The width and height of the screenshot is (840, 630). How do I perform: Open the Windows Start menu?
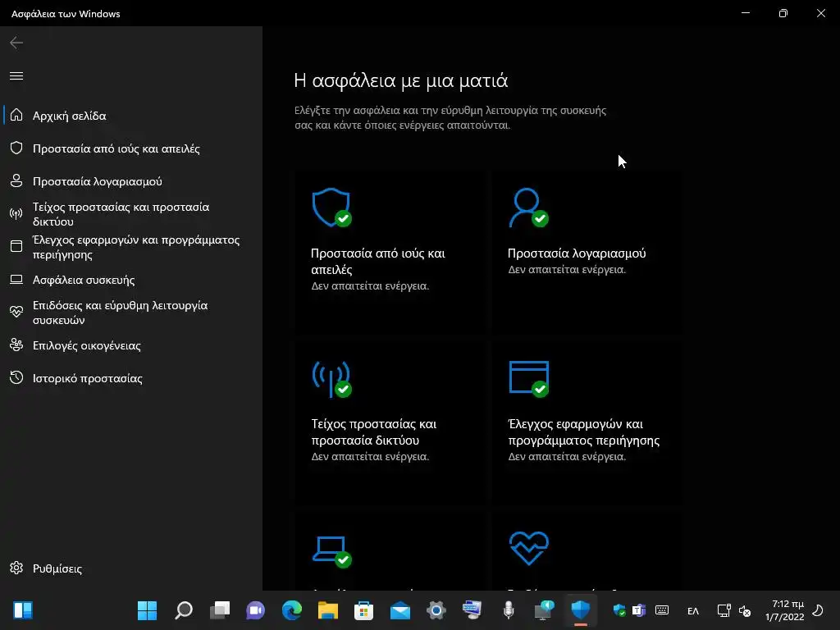147,610
